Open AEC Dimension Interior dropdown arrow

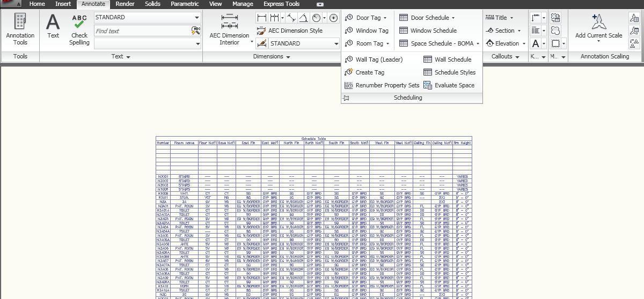252,42
